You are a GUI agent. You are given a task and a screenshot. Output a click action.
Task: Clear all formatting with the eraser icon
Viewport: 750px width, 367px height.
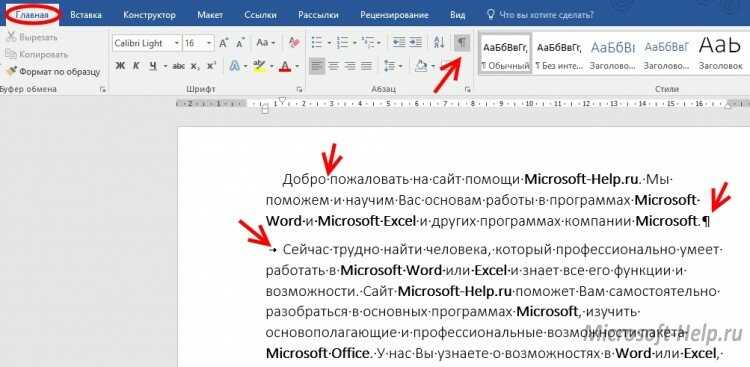[x=293, y=43]
